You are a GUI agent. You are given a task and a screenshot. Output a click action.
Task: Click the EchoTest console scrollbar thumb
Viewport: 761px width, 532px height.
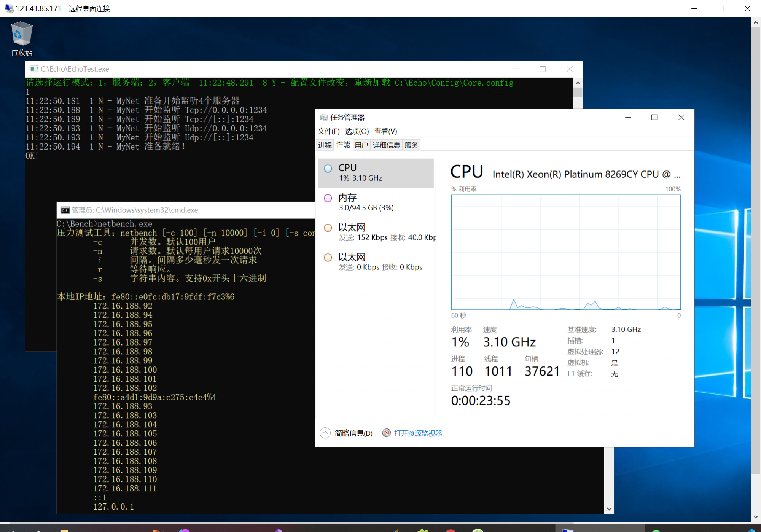pos(578,92)
